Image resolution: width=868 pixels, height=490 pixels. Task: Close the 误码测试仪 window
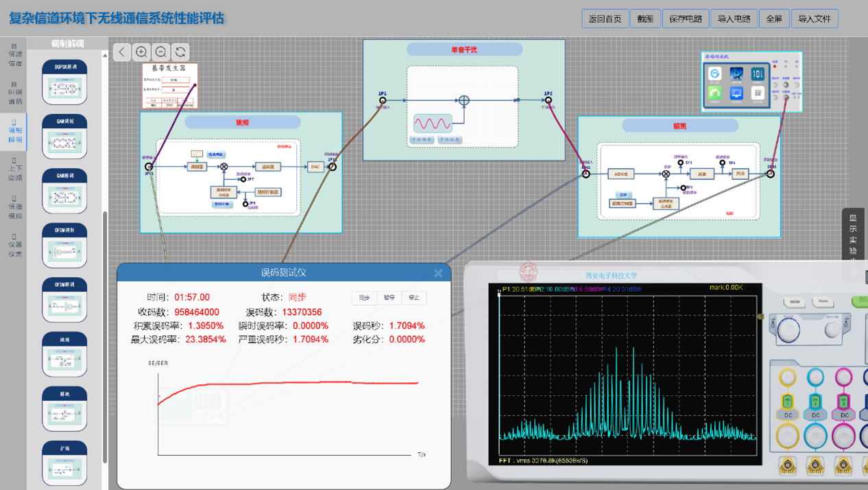pos(438,273)
